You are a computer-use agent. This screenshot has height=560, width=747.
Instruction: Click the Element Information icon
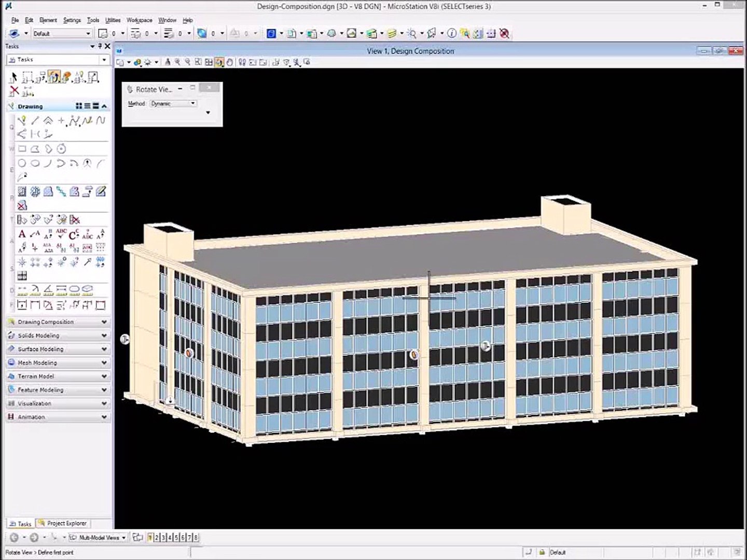click(x=452, y=34)
